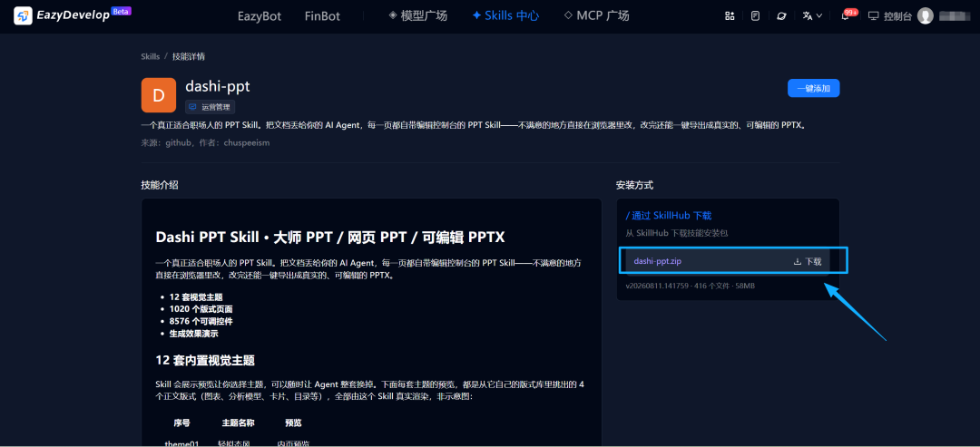The height and width of the screenshot is (447, 980).
Task: Click the 来源：github author line
Action: click(x=206, y=142)
